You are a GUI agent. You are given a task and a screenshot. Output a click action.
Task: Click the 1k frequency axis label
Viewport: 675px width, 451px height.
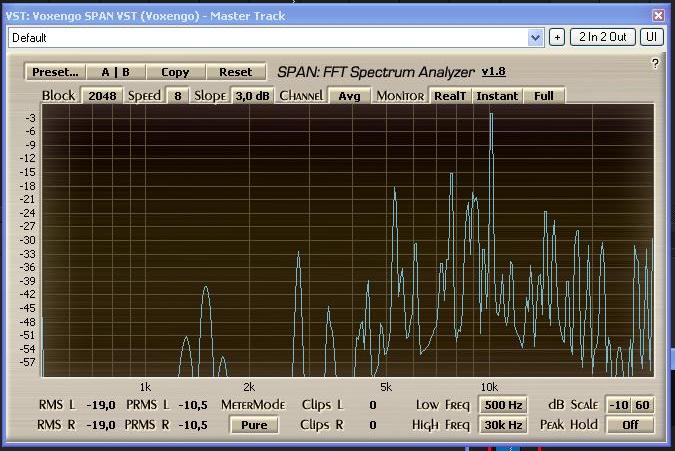pos(145,387)
